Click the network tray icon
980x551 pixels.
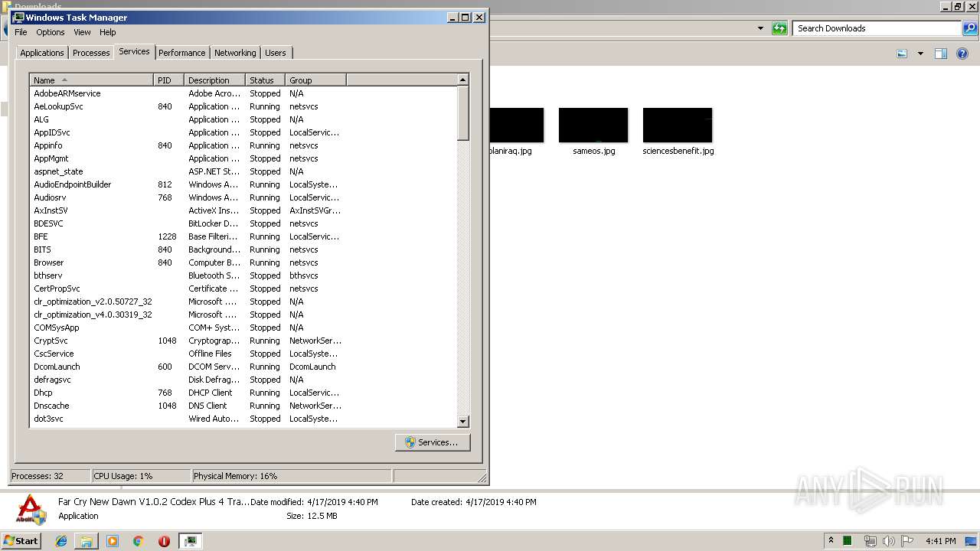(x=870, y=541)
